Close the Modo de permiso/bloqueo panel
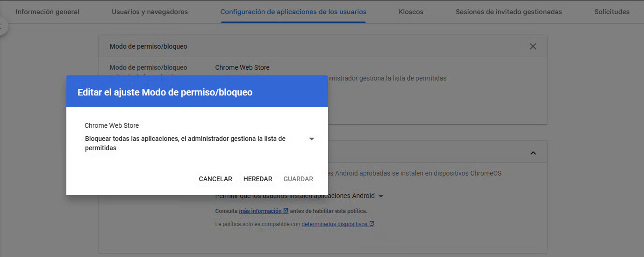Viewport: 644px width, 257px height. coord(533,46)
